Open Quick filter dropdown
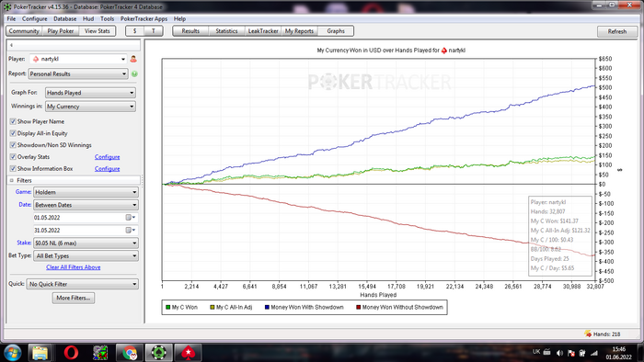This screenshot has width=644, height=362. point(83,284)
